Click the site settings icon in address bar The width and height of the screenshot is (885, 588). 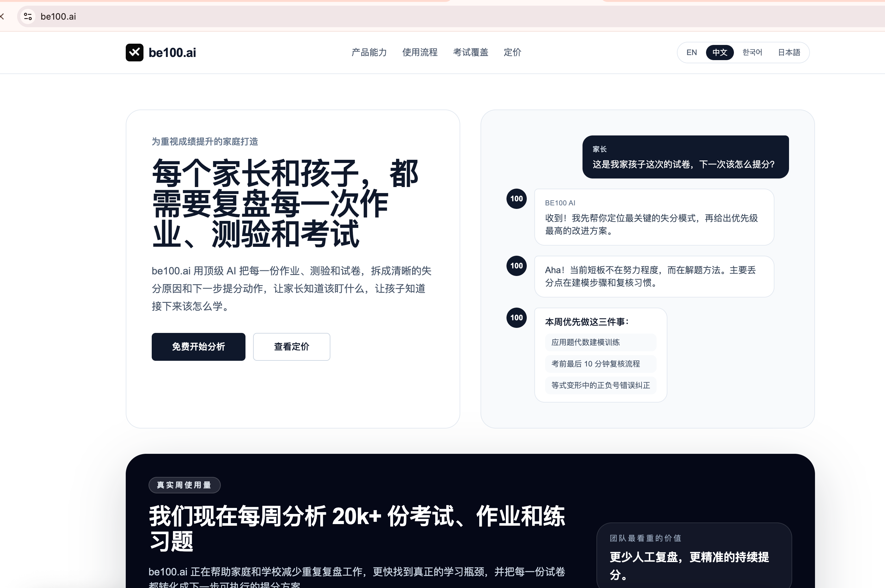pos(28,16)
